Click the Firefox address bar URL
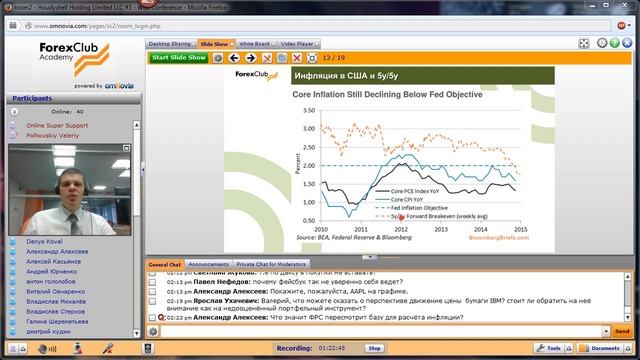Viewport: 640px width, 360px height. [x=97, y=26]
